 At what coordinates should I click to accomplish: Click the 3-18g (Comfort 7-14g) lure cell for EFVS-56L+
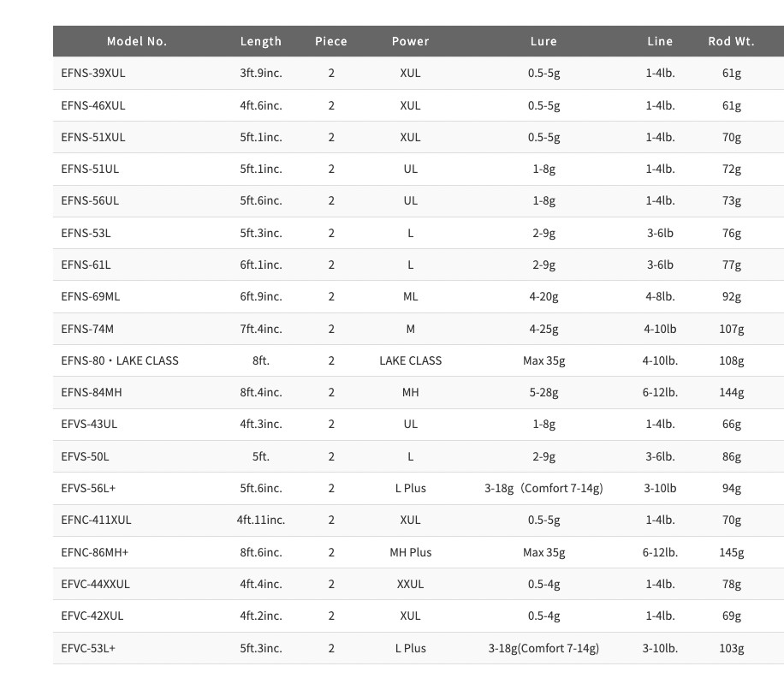click(x=543, y=488)
